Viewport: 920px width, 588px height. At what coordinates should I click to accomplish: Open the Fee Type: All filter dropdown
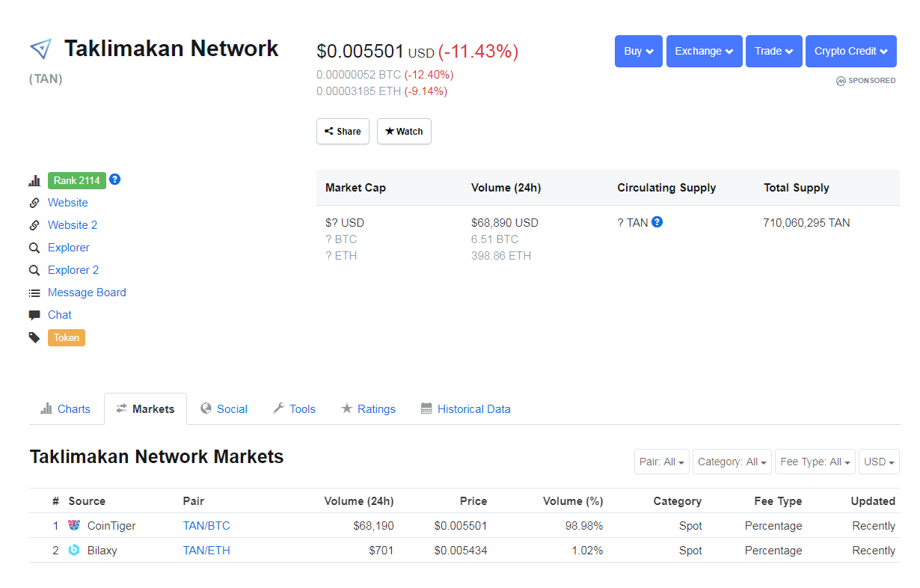815,462
